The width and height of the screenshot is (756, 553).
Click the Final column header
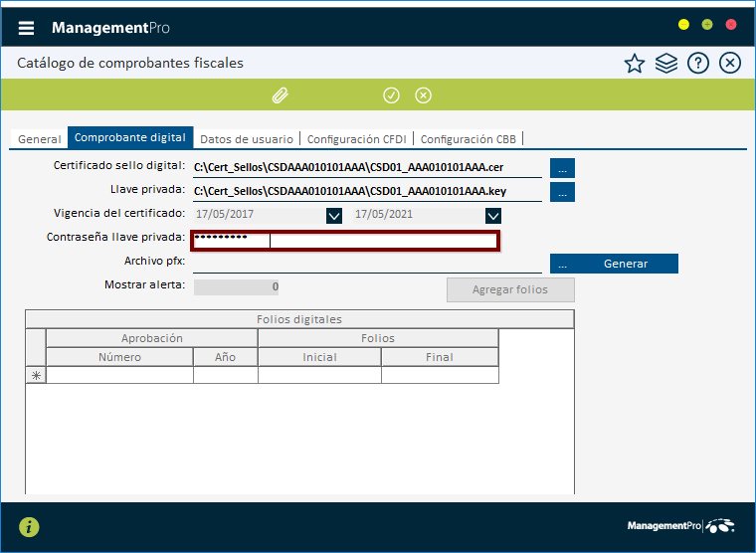tap(440, 357)
